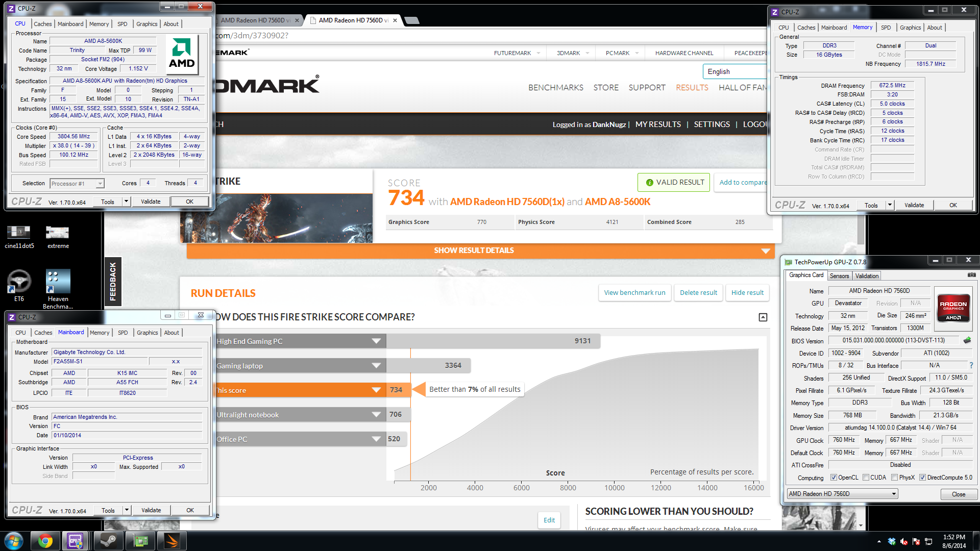980x551 pixels.
Task: Launch the Heaven Benchmark desktop shortcut
Action: click(58, 289)
